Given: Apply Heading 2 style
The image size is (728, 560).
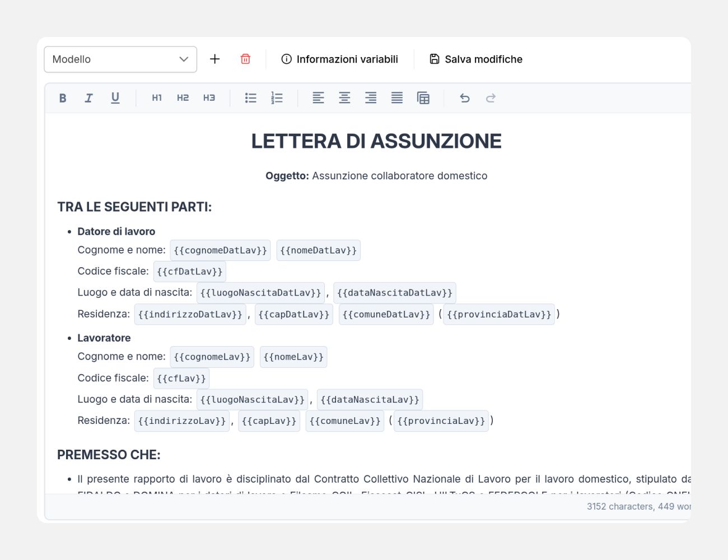Looking at the screenshot, I should coord(183,98).
